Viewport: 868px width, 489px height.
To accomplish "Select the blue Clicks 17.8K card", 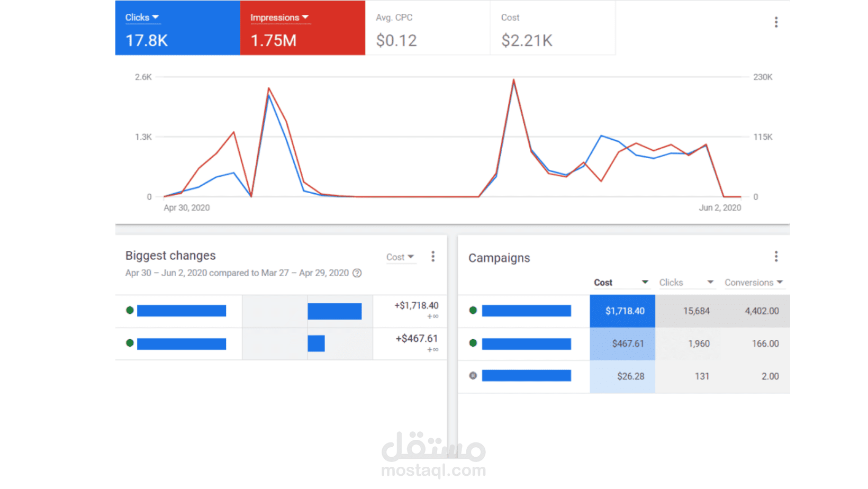I will tap(178, 28).
